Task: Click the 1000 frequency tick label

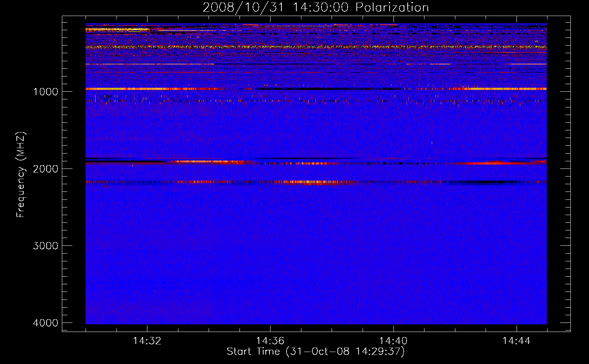Action: [x=46, y=91]
